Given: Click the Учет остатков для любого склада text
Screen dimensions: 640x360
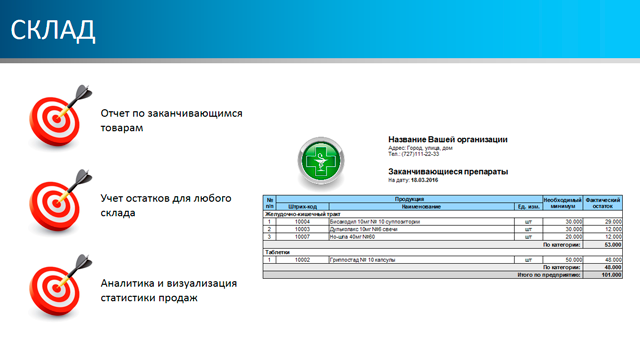Looking at the screenshot, I should 166,205.
